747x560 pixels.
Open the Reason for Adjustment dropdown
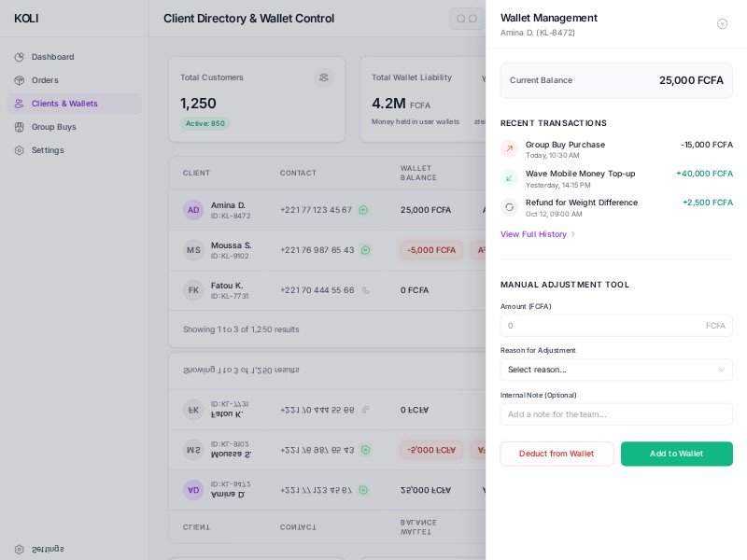pos(616,370)
